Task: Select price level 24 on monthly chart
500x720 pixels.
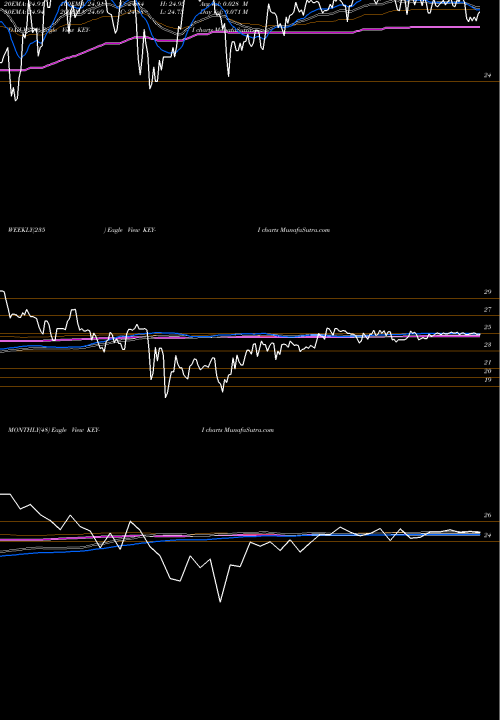Action: click(x=487, y=535)
